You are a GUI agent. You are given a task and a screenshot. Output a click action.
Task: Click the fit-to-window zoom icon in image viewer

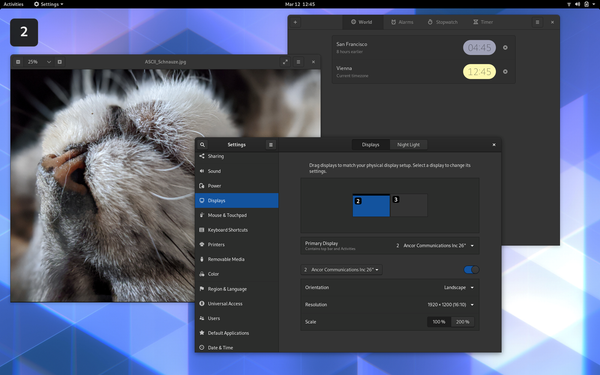click(x=18, y=62)
